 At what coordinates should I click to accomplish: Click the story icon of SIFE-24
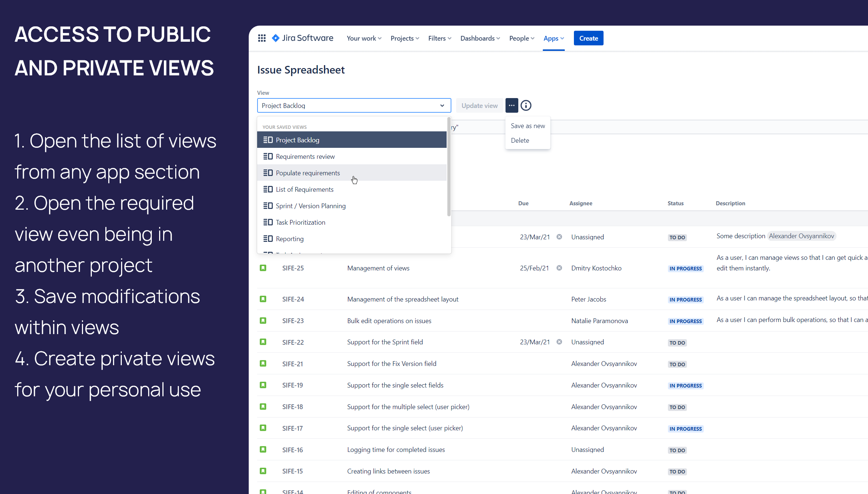click(x=263, y=299)
